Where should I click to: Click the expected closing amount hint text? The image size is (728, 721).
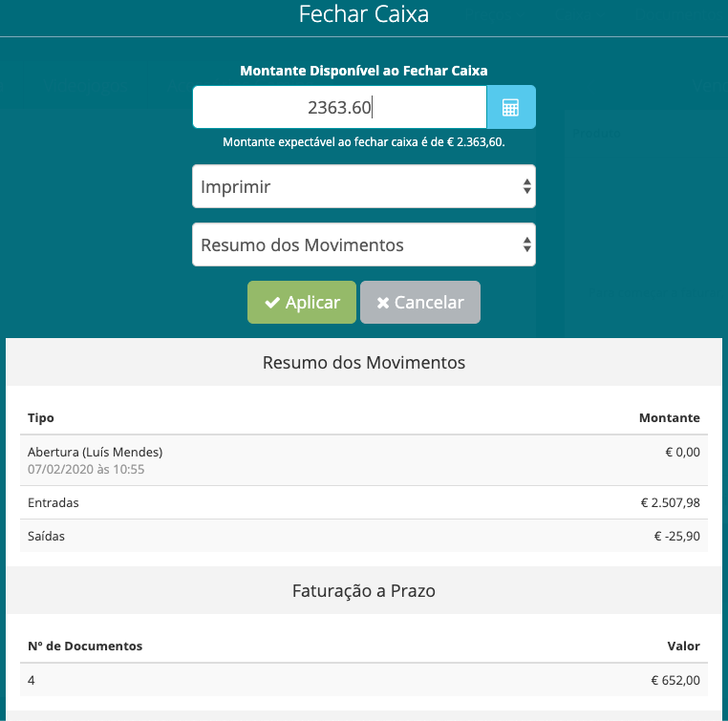click(x=364, y=142)
